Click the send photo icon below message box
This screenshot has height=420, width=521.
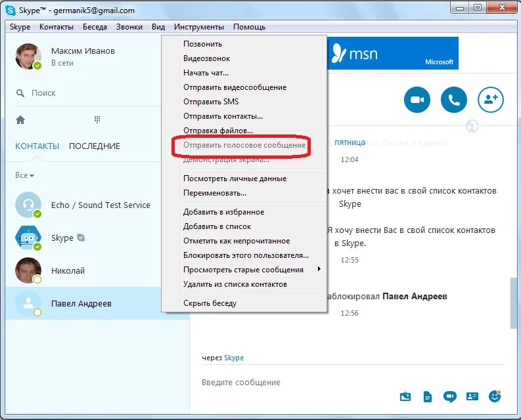(x=405, y=396)
